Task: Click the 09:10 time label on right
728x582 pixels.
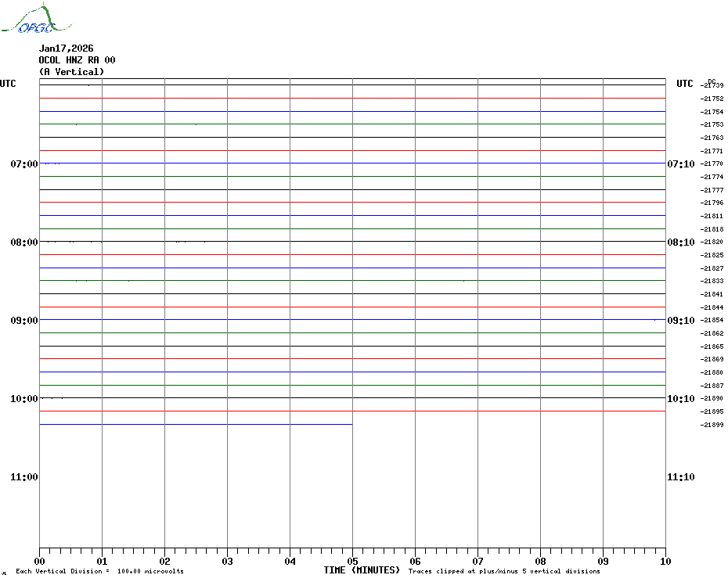Action: pyautogui.click(x=680, y=321)
